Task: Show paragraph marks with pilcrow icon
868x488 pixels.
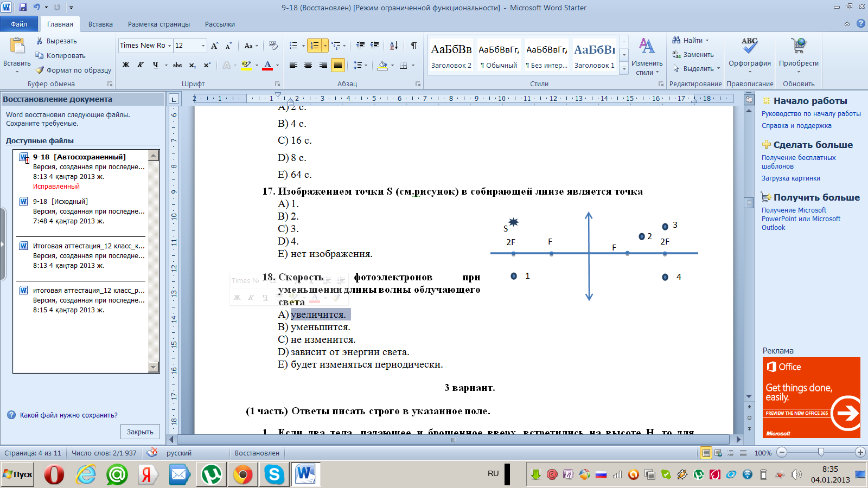Action: (x=414, y=46)
